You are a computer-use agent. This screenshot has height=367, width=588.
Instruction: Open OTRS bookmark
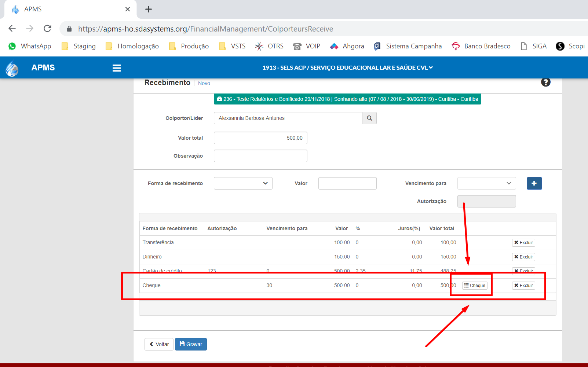pyautogui.click(x=269, y=46)
